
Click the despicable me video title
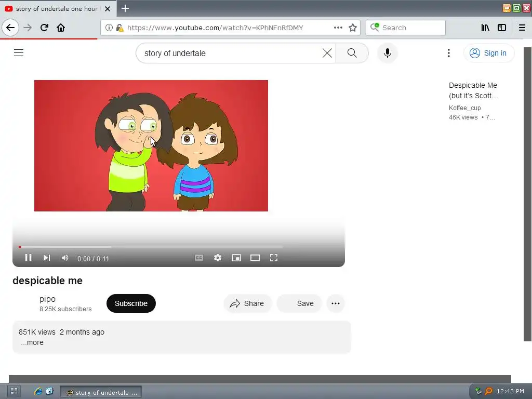pos(47,281)
